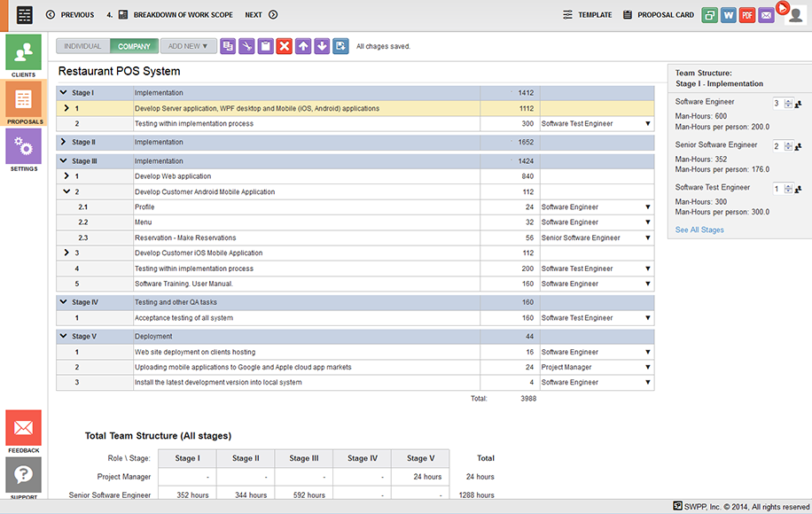812x514 pixels.
Task: Adjust Software Test Engineer headcount stepper
Action: (x=788, y=189)
